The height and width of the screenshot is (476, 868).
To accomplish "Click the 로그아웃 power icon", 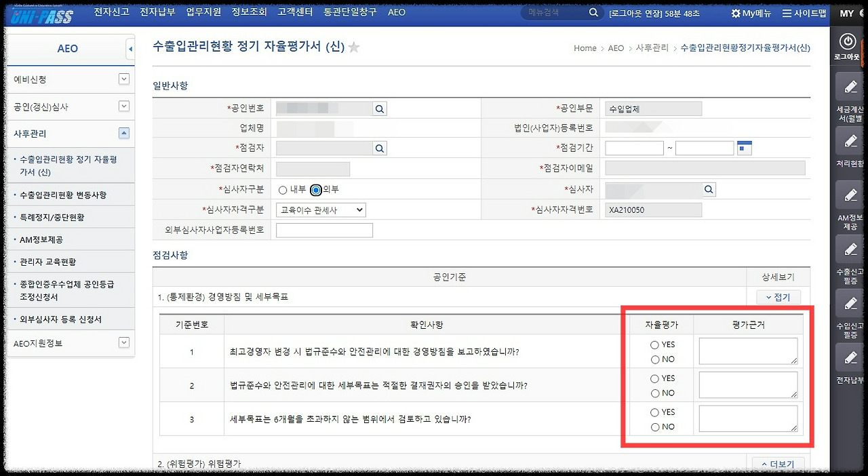I will click(x=848, y=41).
